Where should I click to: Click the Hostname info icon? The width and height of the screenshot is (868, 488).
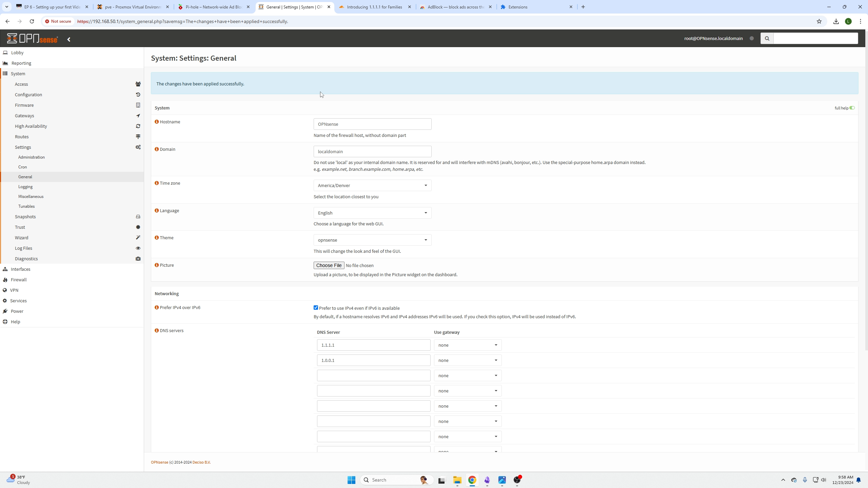(157, 122)
